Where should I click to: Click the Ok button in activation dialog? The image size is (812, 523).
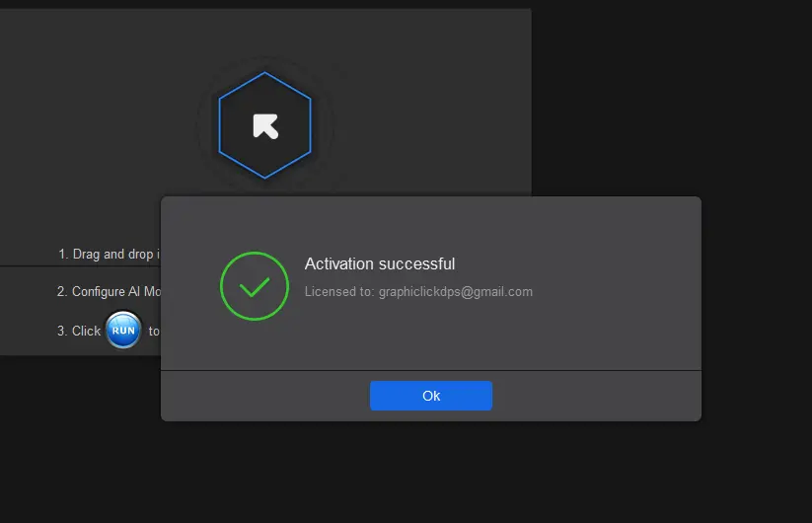431,396
